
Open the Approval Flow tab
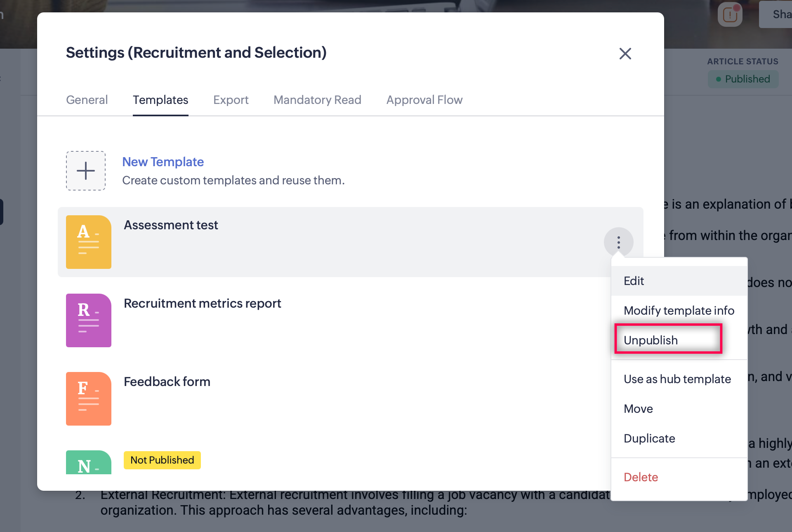(424, 100)
